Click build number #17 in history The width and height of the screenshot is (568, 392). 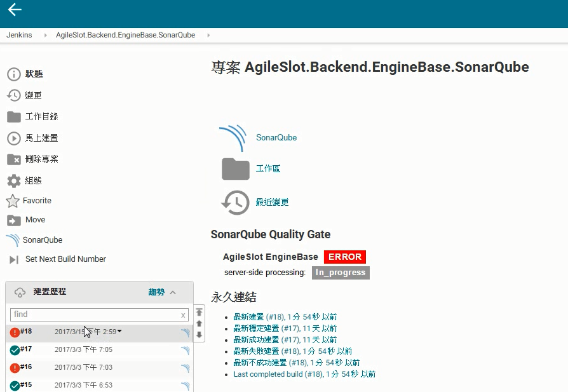coord(26,349)
